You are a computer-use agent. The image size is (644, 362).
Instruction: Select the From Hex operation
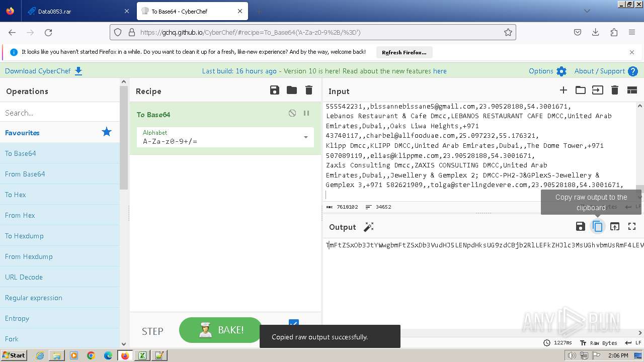[59, 215]
